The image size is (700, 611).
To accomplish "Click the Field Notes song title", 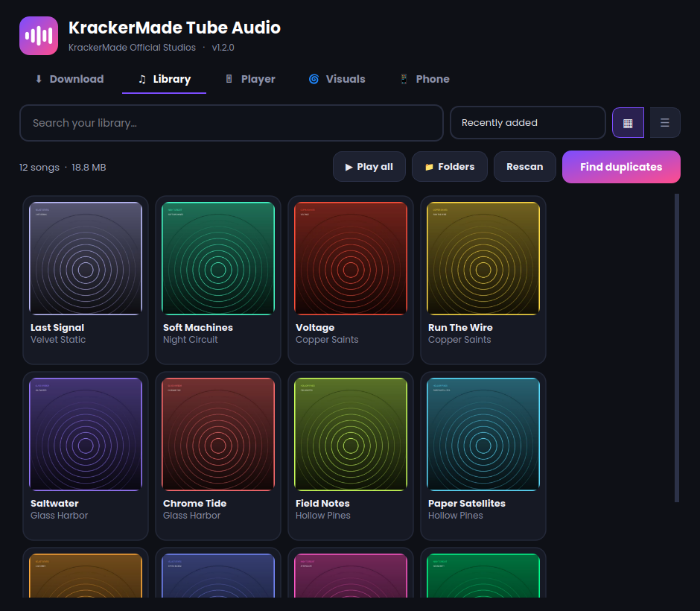I will pyautogui.click(x=322, y=504).
